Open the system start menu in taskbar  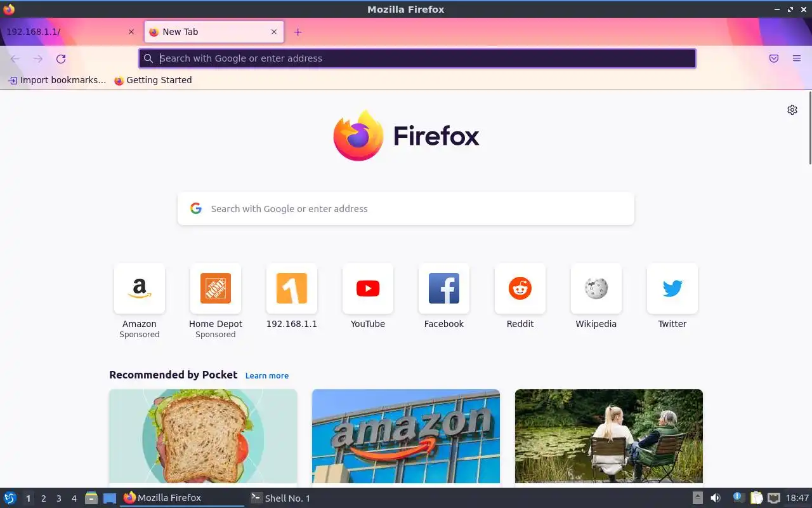pos(10,498)
